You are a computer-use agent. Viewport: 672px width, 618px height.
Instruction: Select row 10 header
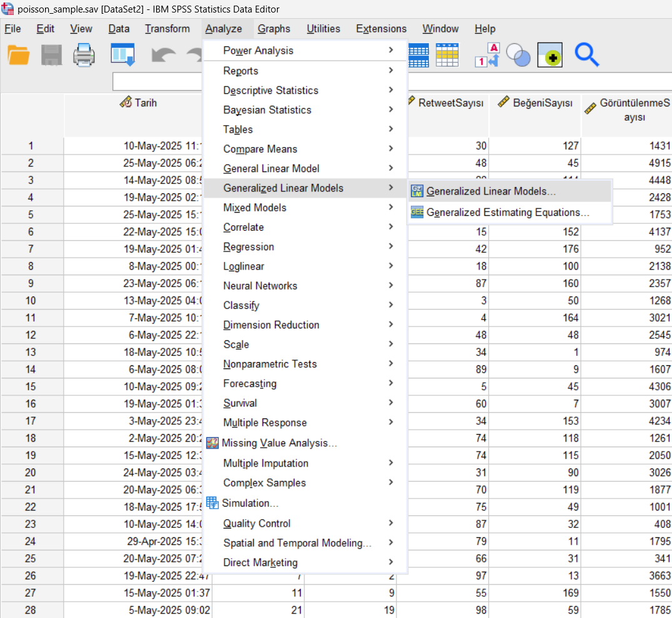31,301
